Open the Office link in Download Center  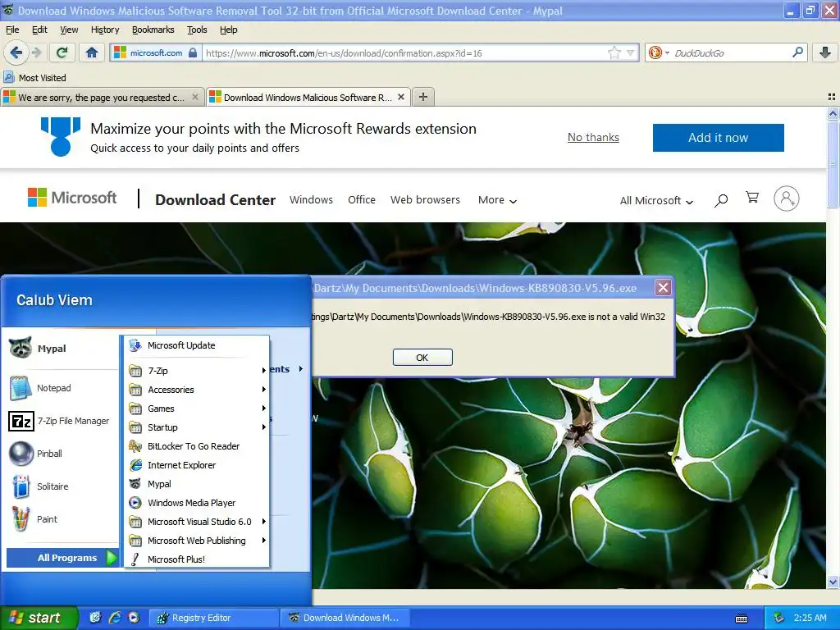click(362, 200)
